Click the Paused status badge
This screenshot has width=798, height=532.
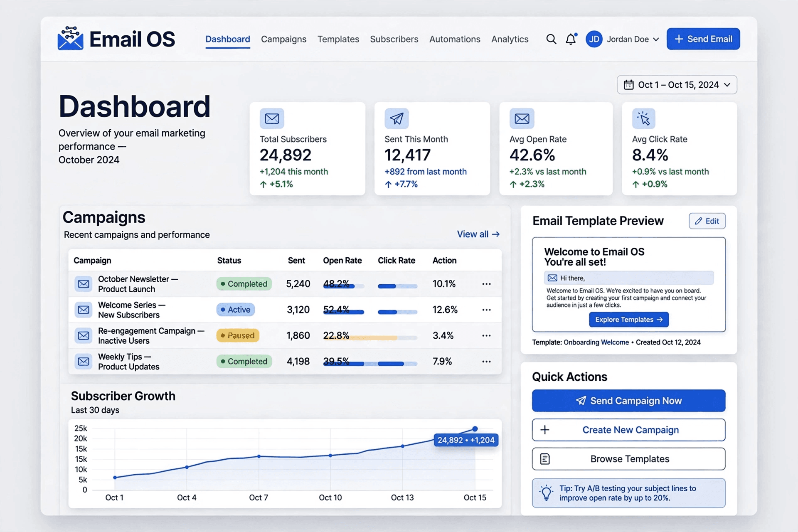click(238, 335)
